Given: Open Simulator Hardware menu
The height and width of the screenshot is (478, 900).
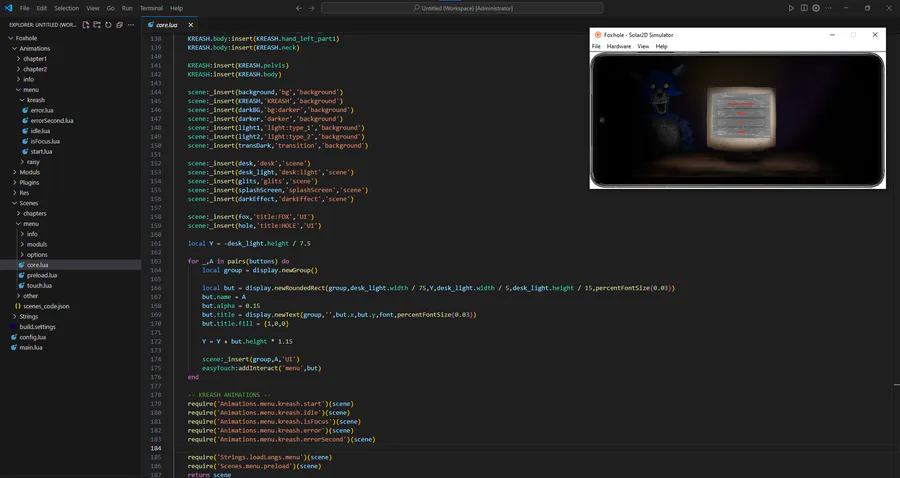Looking at the screenshot, I should pos(619,46).
